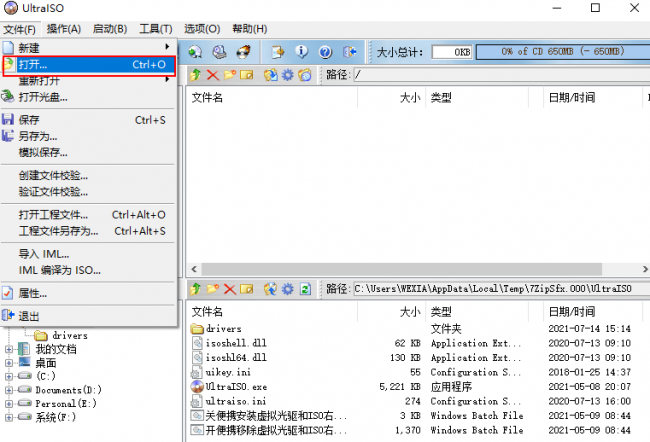This screenshot has width=650, height=442.
Task: Choose 打开工程文件... menu entry
Action: coord(89,215)
